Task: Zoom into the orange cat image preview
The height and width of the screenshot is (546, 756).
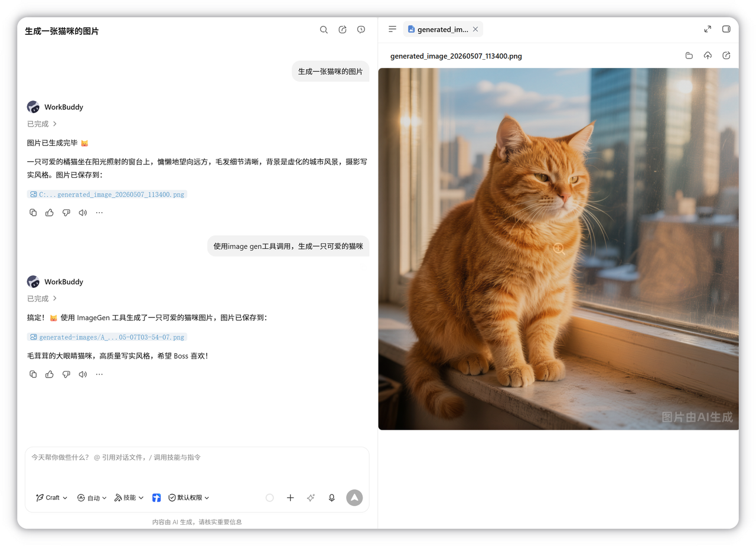Action: (x=559, y=249)
